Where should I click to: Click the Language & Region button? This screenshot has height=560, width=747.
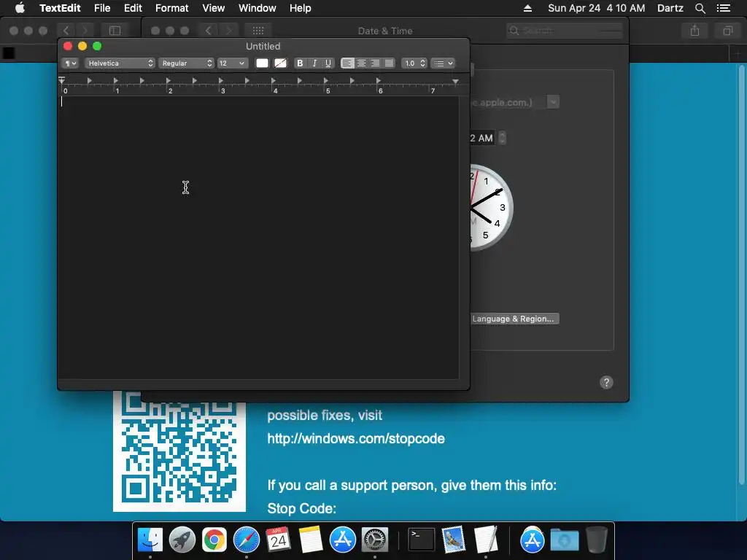(514, 319)
